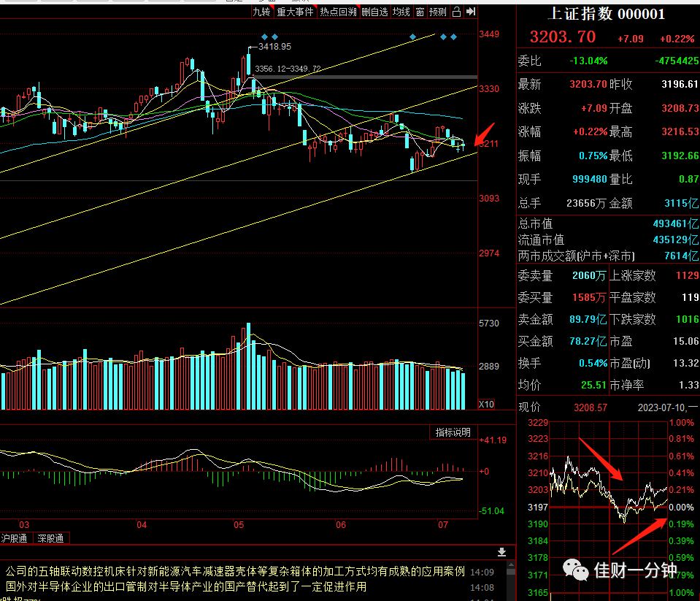Toggle the 预测 forecast option
This screenshot has height=601, width=700.
click(x=437, y=12)
